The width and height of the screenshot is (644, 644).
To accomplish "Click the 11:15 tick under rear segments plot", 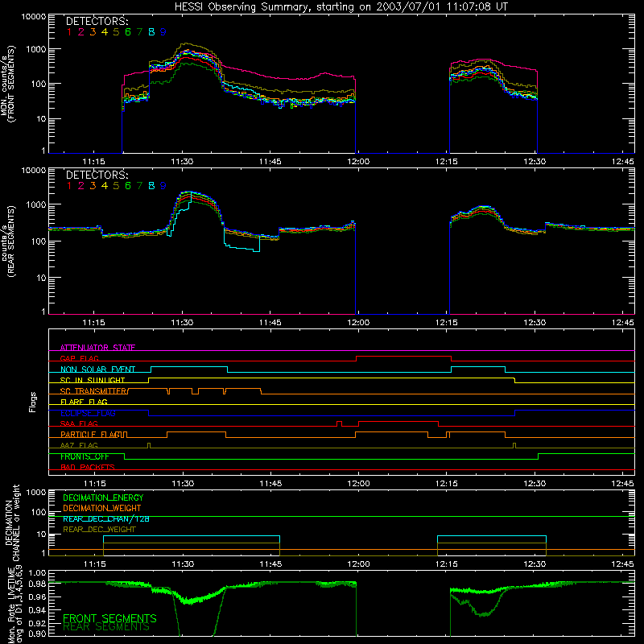I will pos(93,323).
